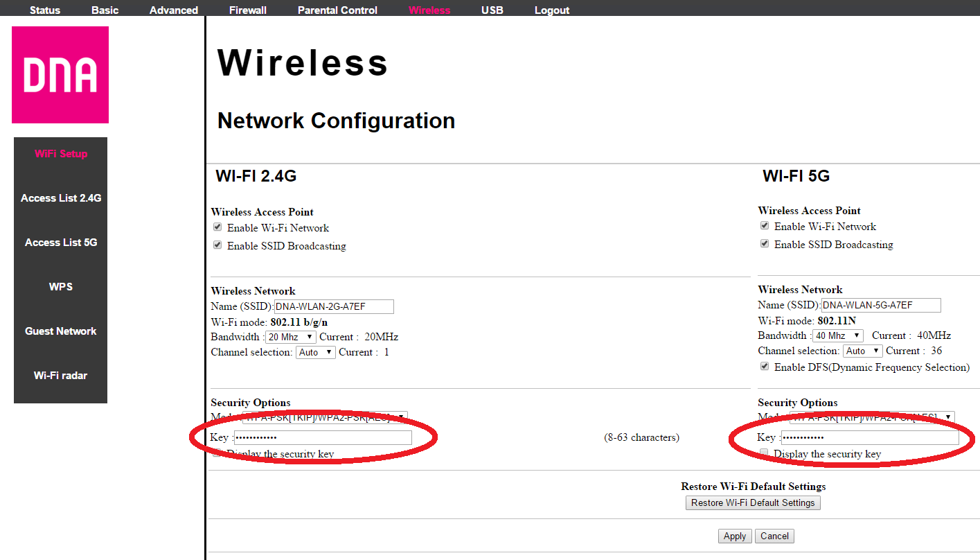Image resolution: width=980 pixels, height=560 pixels.
Task: Check Display the security key for 5G
Action: 765,453
